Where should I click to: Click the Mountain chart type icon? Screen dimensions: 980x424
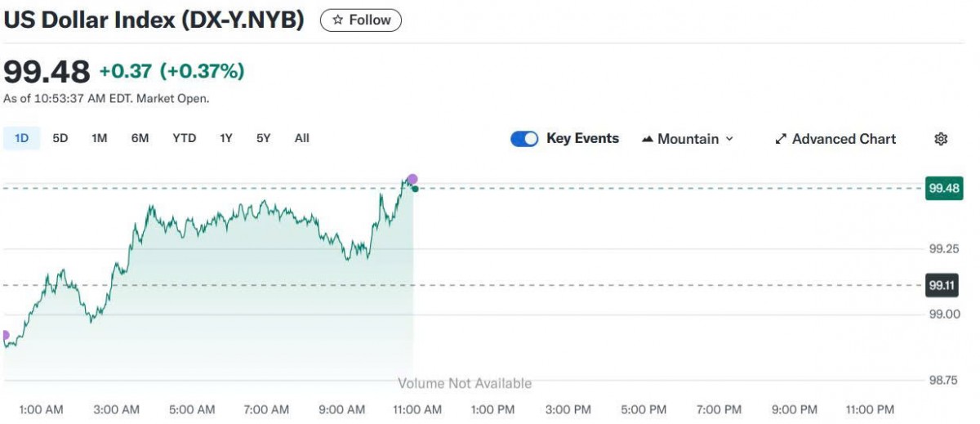(648, 139)
